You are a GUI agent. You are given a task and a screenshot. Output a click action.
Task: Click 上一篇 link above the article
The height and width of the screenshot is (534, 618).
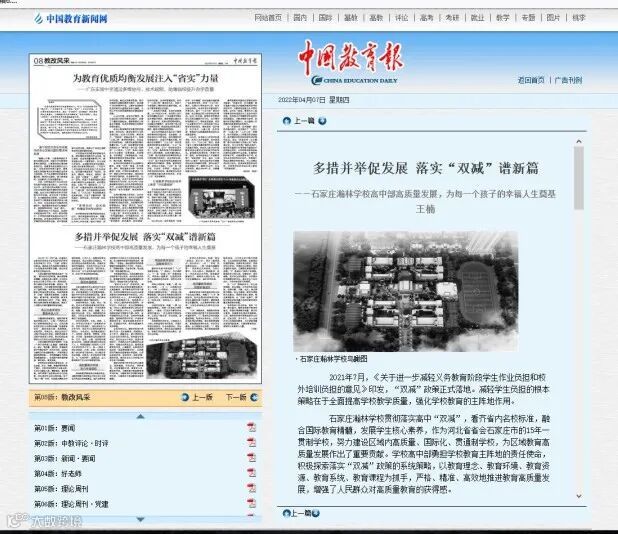click(x=304, y=121)
